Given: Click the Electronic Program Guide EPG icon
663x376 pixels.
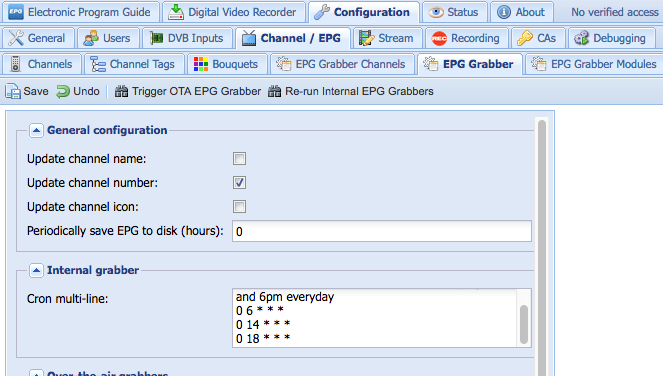Looking at the screenshot, I should coord(16,12).
